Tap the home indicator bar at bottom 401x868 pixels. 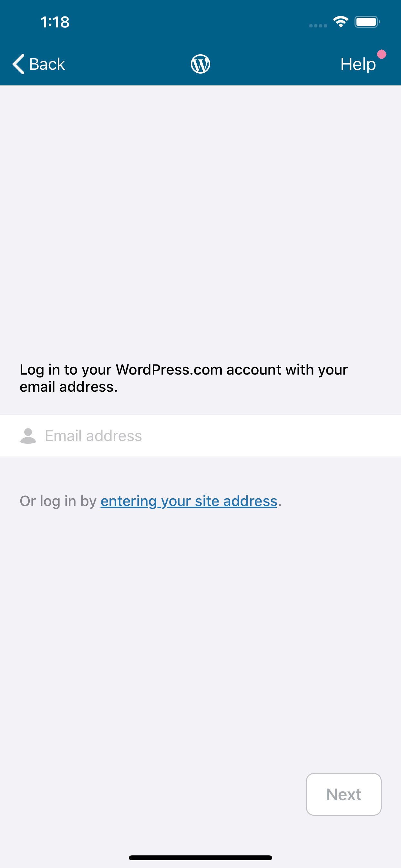click(200, 858)
